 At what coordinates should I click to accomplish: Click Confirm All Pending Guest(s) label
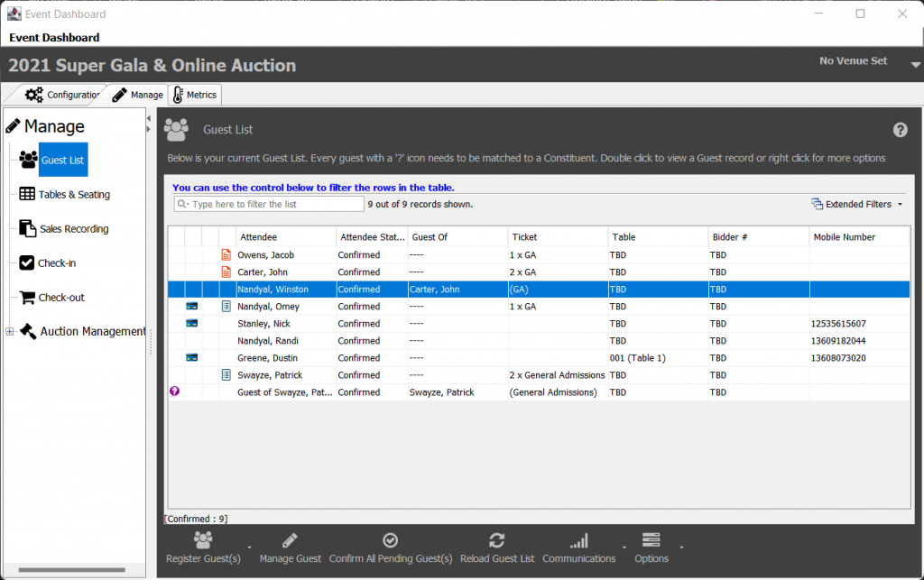click(x=390, y=558)
